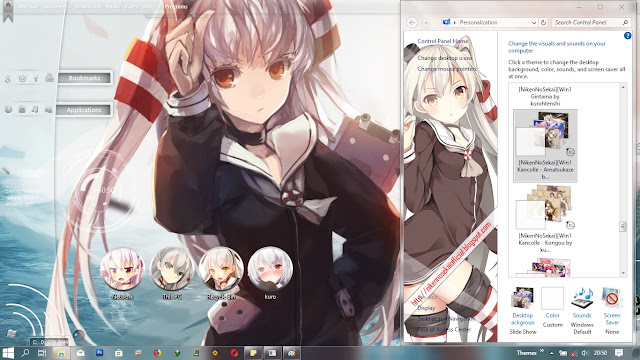Open the Control Panel Home link
640x360 pixels.
(x=442, y=41)
